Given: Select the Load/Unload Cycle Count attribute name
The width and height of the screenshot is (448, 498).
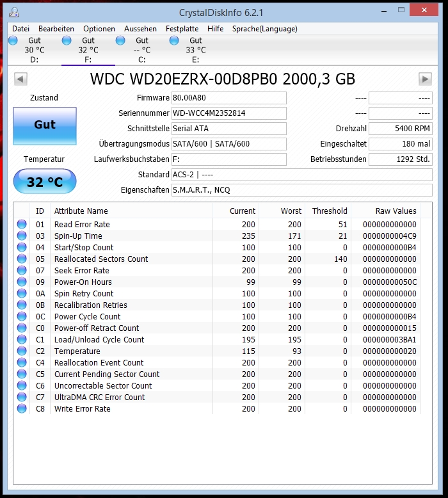Looking at the screenshot, I should point(99,339).
